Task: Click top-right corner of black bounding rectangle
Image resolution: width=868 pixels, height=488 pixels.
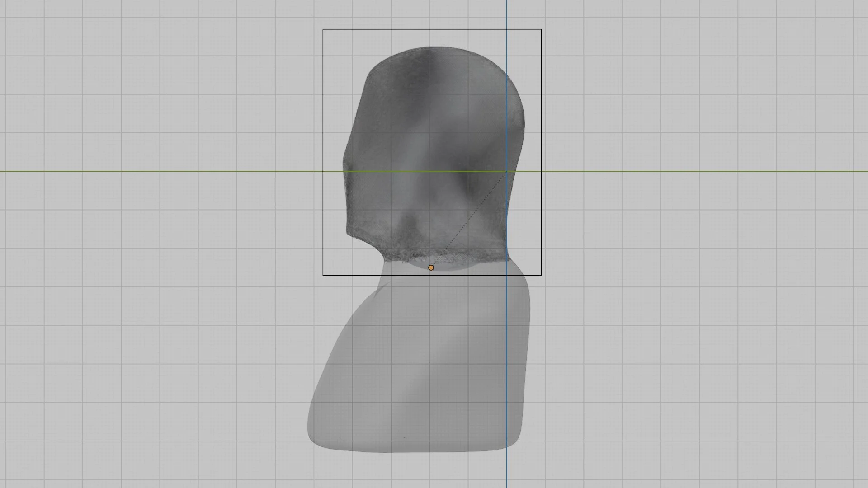Action: point(542,29)
